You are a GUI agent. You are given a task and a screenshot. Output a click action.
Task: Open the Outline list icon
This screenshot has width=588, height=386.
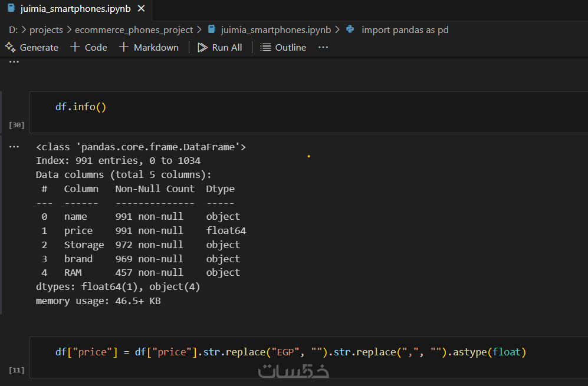pos(265,47)
